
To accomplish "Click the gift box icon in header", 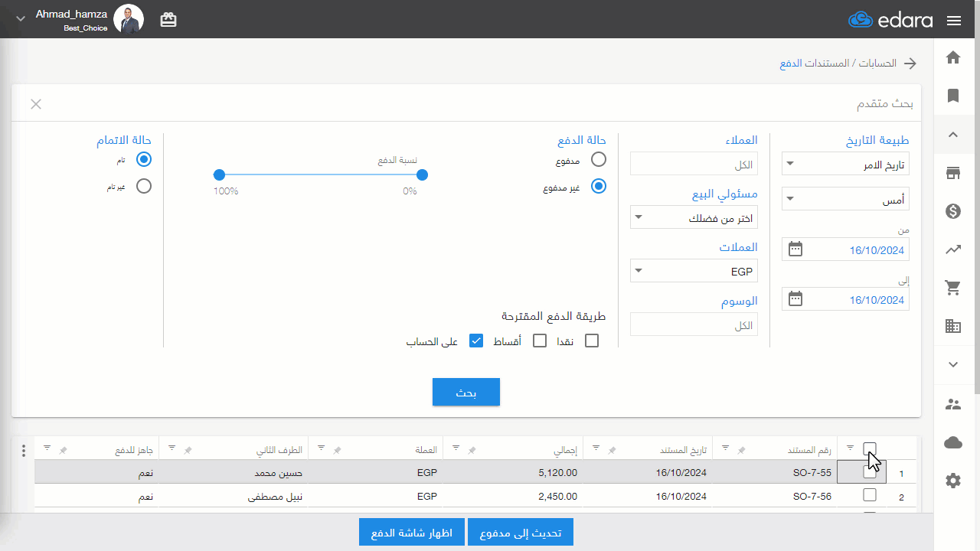I will [168, 20].
